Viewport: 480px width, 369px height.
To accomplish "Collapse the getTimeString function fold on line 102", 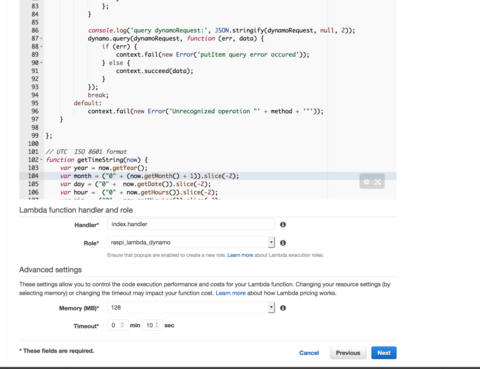I will click(x=41, y=160).
